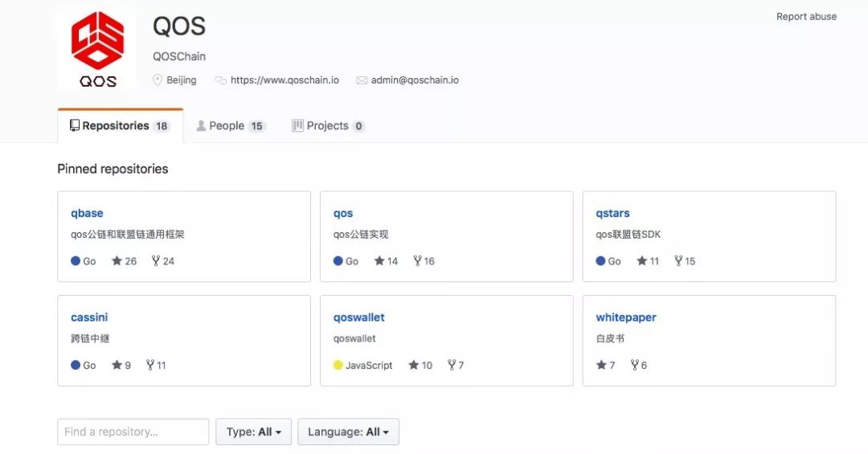The image size is (868, 454).
Task: Click the fork icon for whitepaper
Action: click(x=634, y=364)
